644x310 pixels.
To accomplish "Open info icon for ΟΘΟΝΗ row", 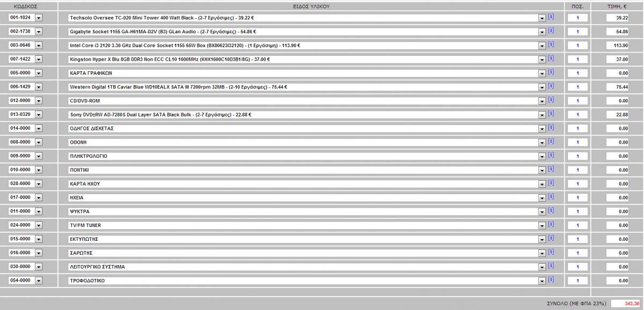I will [x=551, y=141].
